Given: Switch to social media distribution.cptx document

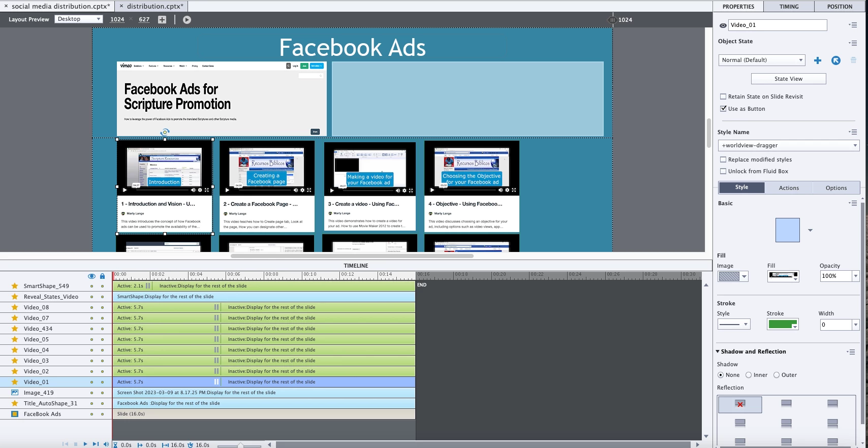Looking at the screenshot, I should 60,6.
